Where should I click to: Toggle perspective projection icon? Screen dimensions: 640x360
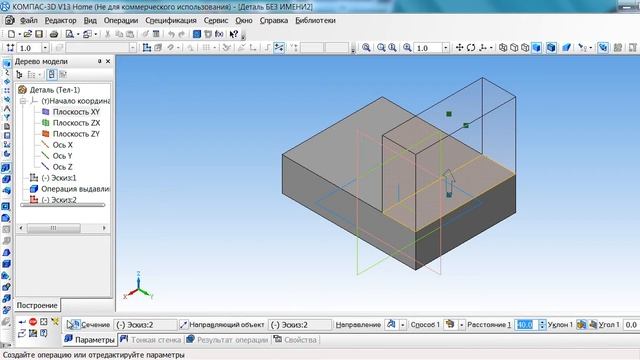click(x=566, y=48)
